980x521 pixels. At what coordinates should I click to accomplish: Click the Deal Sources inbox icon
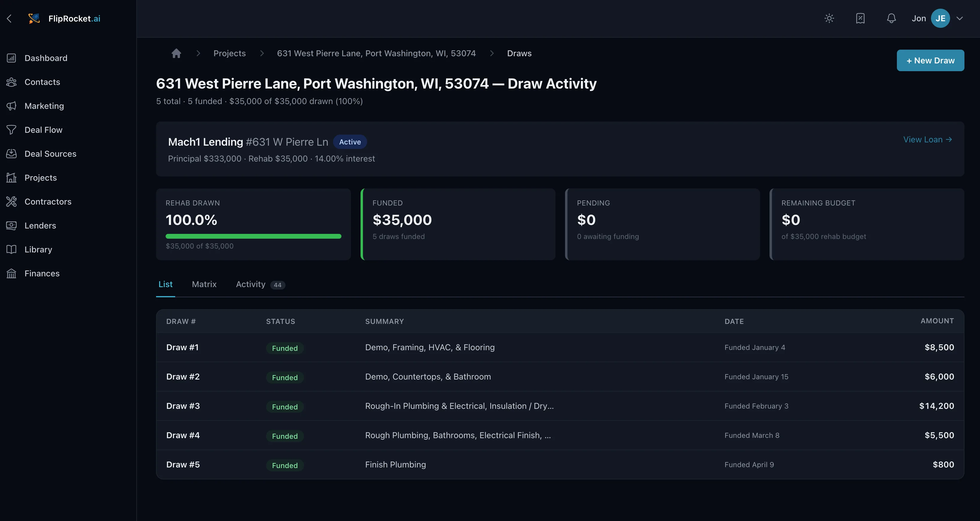coord(11,154)
